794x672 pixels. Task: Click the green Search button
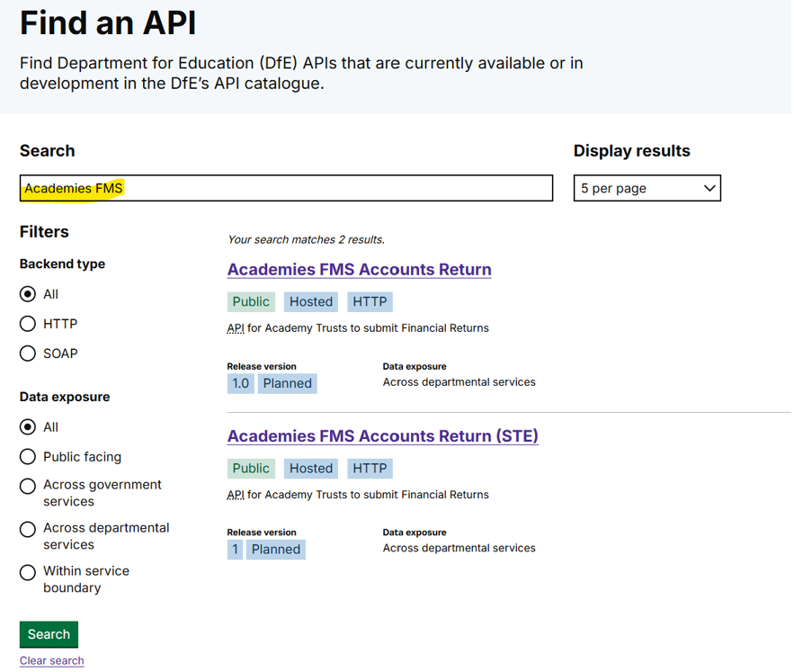point(49,634)
